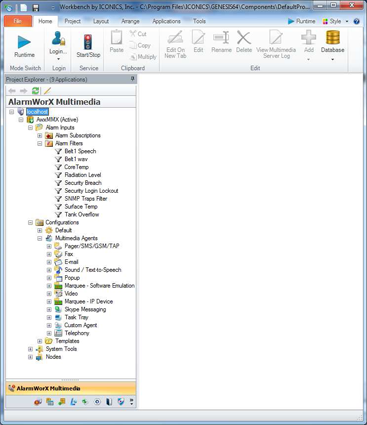Expand the System Tools tree node
367x425 pixels.
pos(30,349)
